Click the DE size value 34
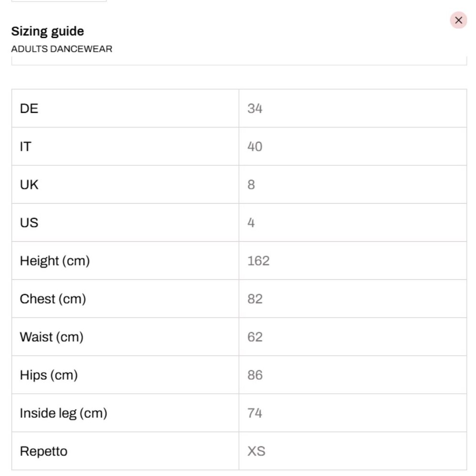The image size is (476, 476). point(255,109)
